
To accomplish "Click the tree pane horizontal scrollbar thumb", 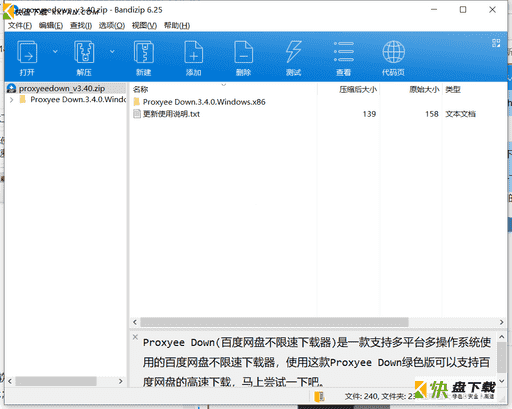I will (56, 381).
